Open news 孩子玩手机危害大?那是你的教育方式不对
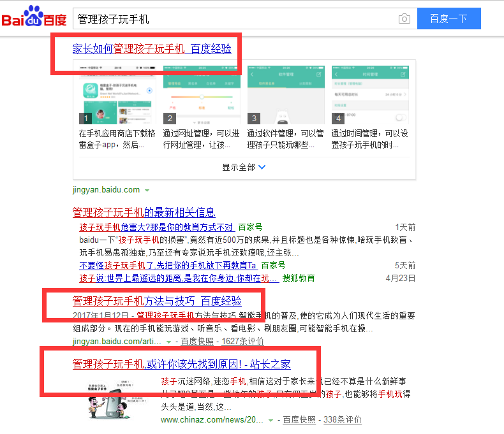This screenshot has width=504, height=434. [x=156, y=228]
